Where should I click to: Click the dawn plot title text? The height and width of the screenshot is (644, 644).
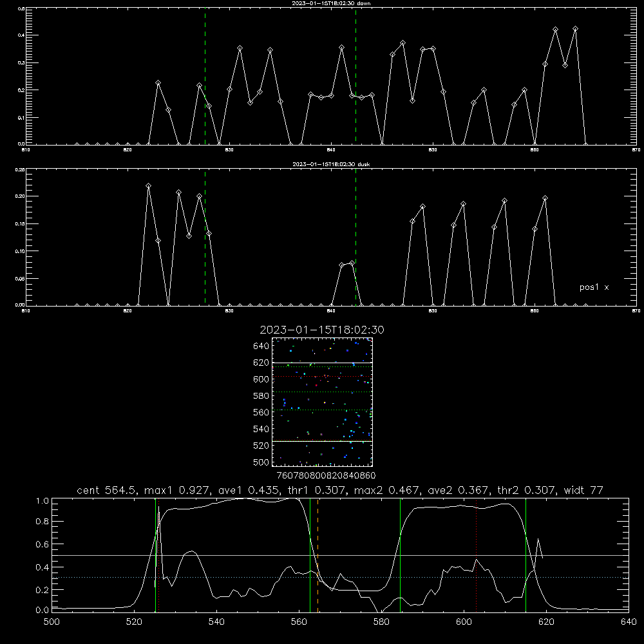pos(331,3)
